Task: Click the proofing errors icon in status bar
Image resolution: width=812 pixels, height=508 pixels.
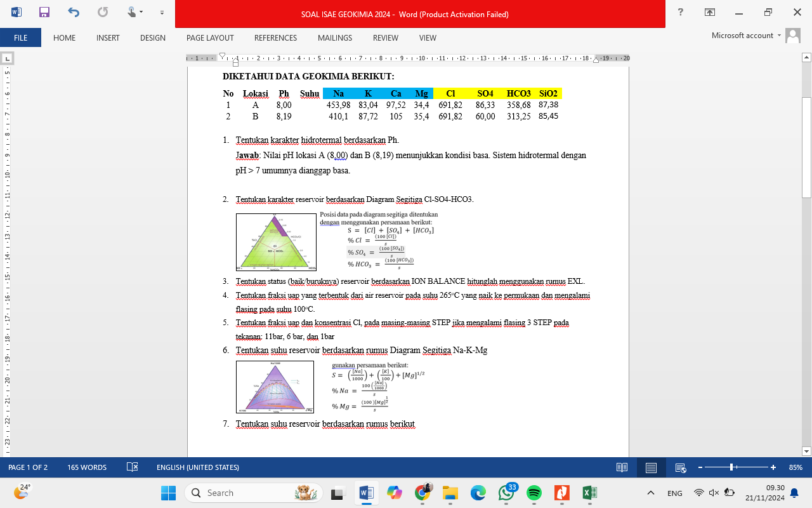Action: click(x=132, y=467)
